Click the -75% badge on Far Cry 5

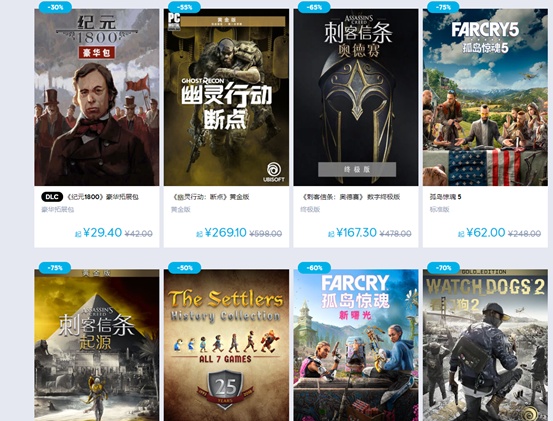pyautogui.click(x=443, y=7)
